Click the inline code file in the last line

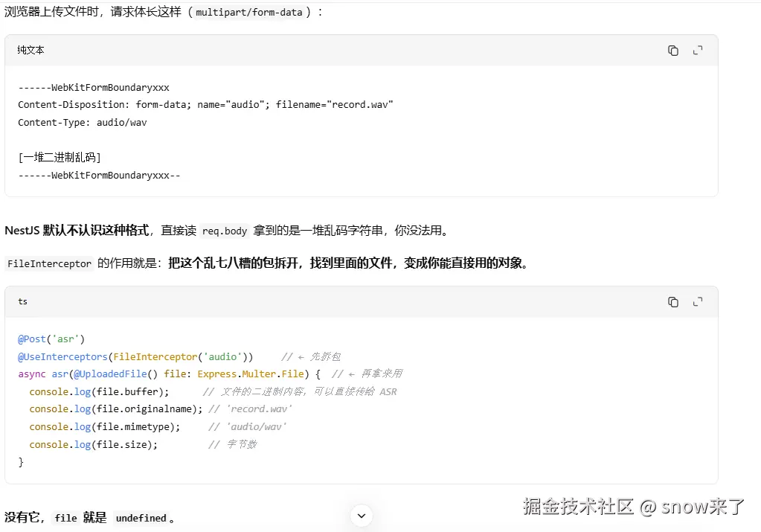point(66,518)
